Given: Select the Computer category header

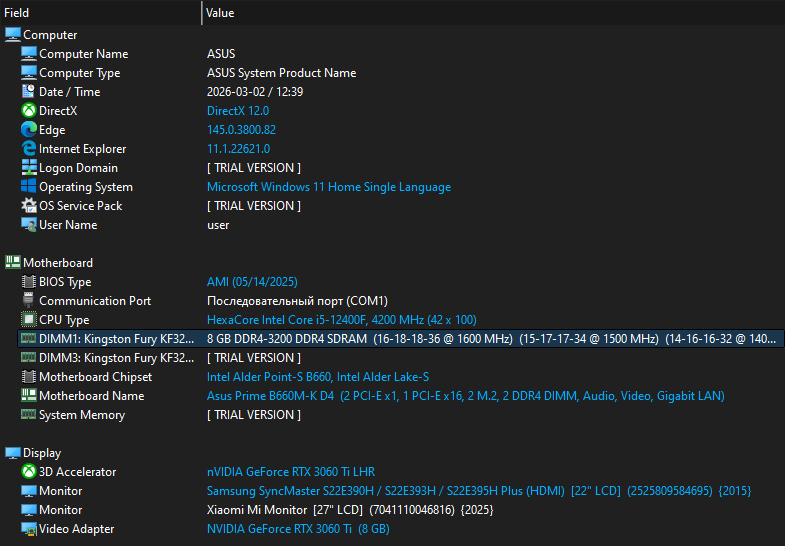Looking at the screenshot, I should click(50, 35).
